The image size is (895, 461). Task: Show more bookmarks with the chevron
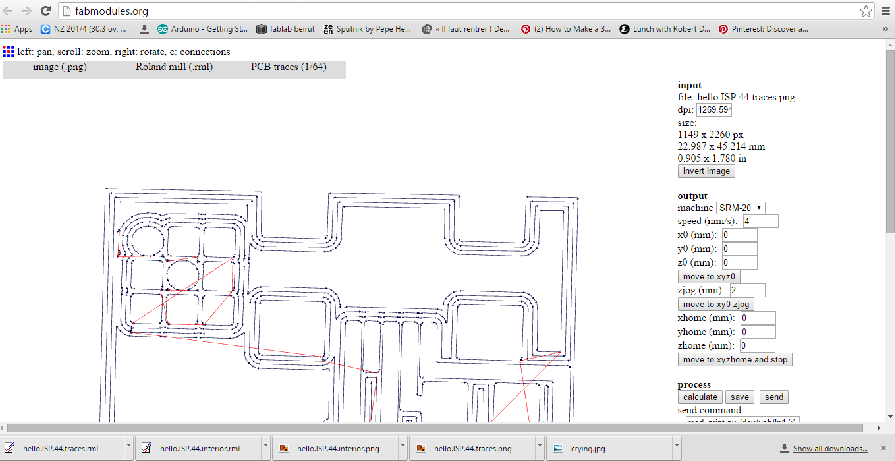885,29
